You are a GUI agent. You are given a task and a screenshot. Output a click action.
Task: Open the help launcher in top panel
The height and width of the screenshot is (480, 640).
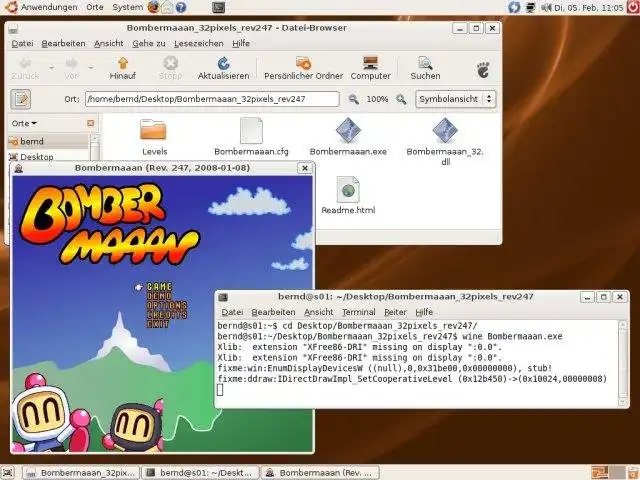pos(180,7)
